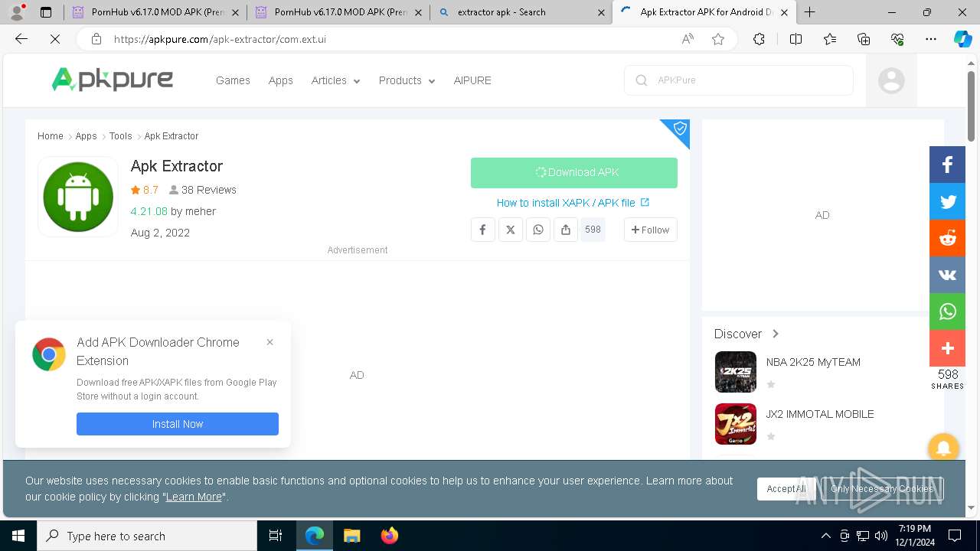Go back with the browser back arrow
Viewport: 980px width, 551px height.
point(21,39)
